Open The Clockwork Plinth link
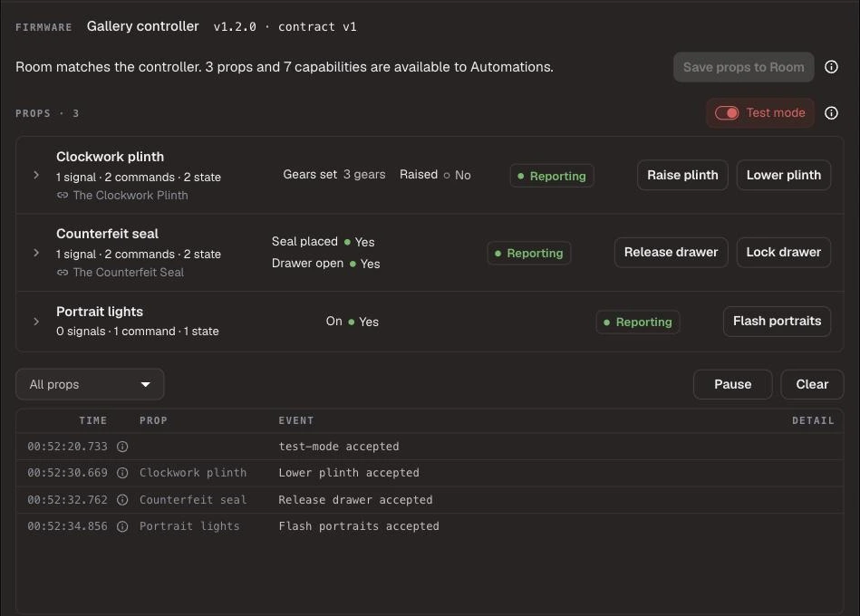The height and width of the screenshot is (616, 860). click(130, 195)
